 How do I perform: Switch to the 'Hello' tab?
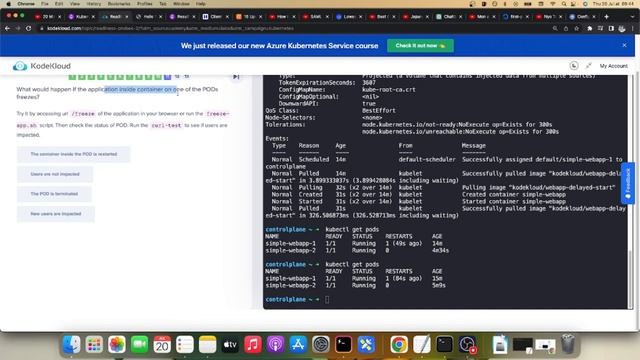149,17
